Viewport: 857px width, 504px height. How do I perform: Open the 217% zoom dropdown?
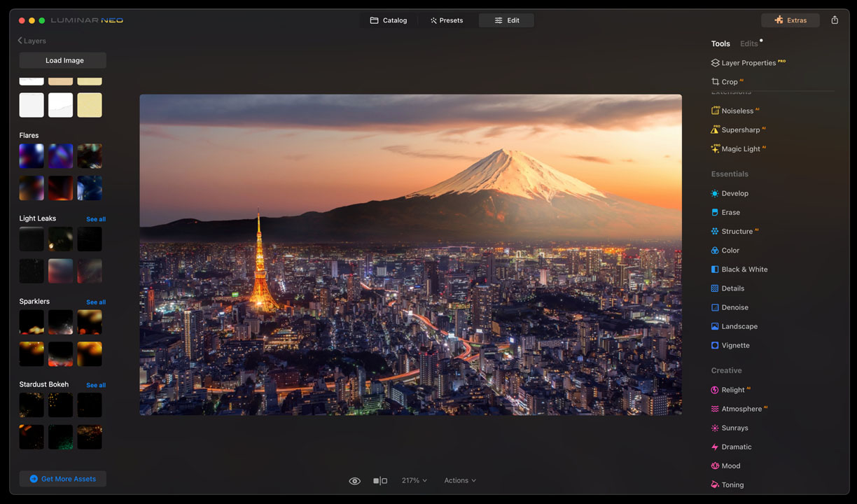tap(414, 481)
